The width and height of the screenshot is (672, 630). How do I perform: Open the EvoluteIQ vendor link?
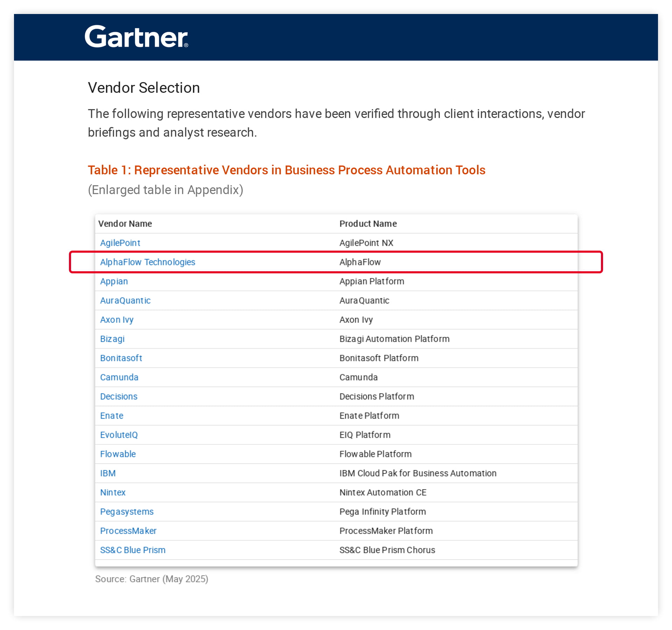[119, 435]
